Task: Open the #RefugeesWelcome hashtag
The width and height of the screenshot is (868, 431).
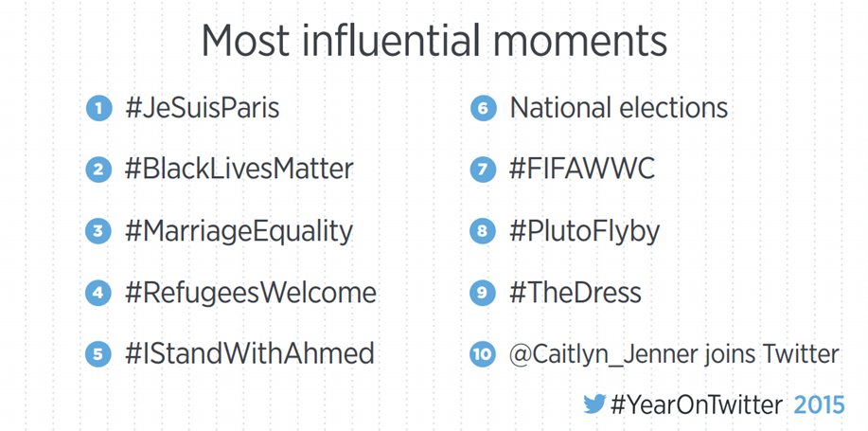Action: [250, 293]
